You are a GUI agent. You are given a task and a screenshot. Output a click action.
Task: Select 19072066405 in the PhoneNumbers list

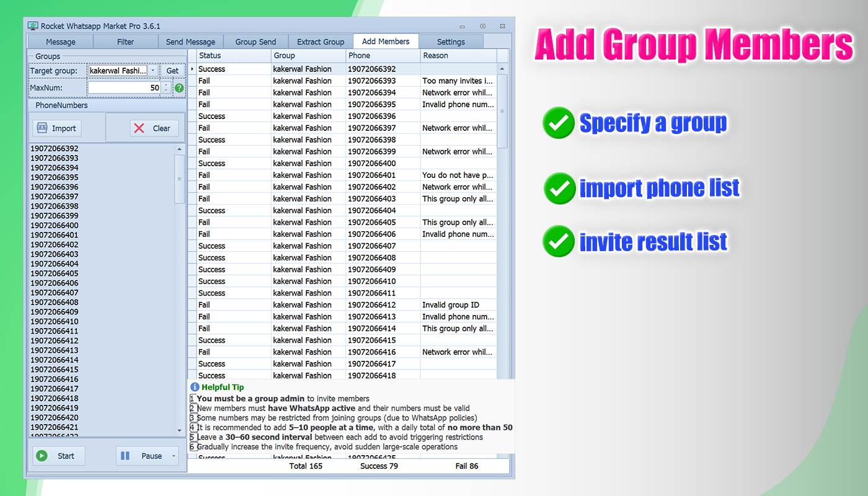click(55, 273)
